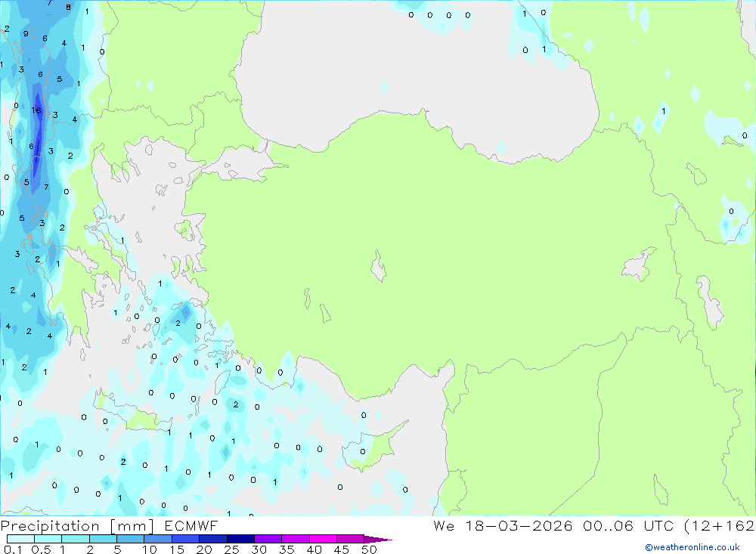Click the legend tick label '50'

pos(369,549)
